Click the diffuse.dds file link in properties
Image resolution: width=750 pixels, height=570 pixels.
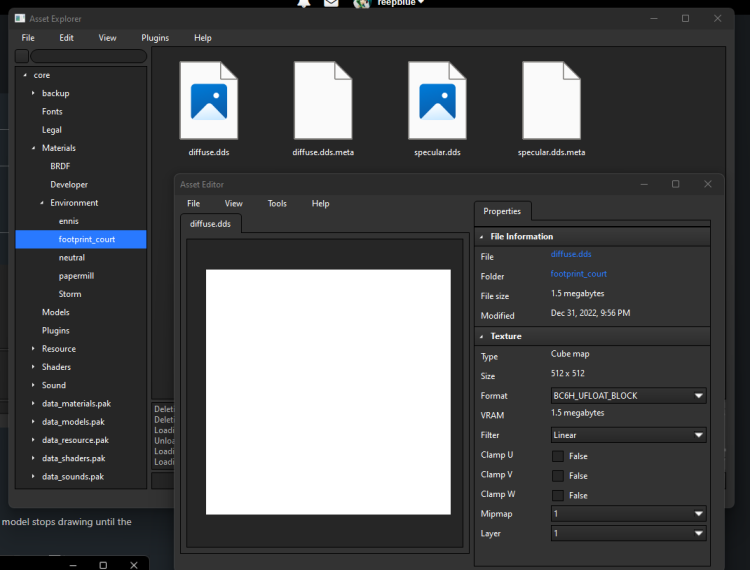(x=570, y=255)
